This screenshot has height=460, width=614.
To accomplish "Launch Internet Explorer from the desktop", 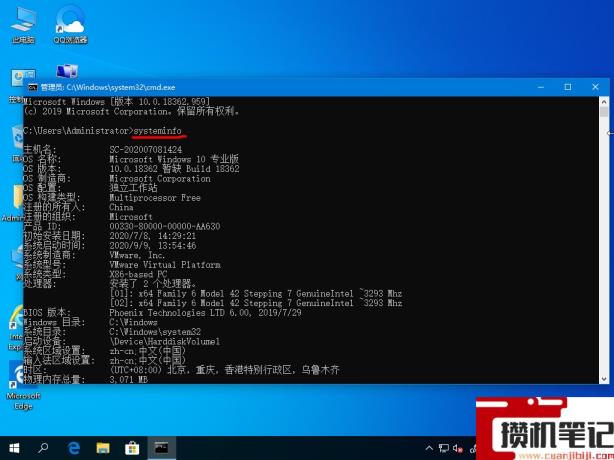I will 16,327.
